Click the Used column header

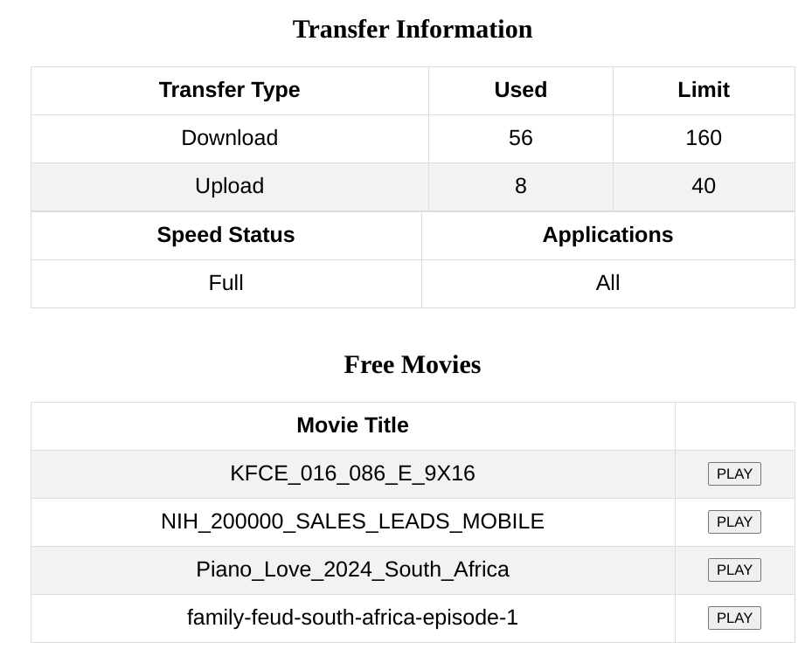pos(520,90)
